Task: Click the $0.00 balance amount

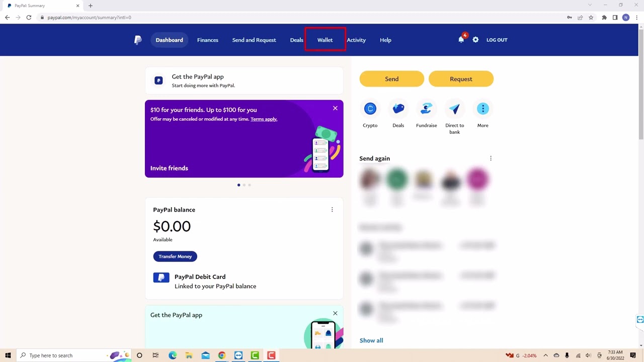Action: point(172,226)
